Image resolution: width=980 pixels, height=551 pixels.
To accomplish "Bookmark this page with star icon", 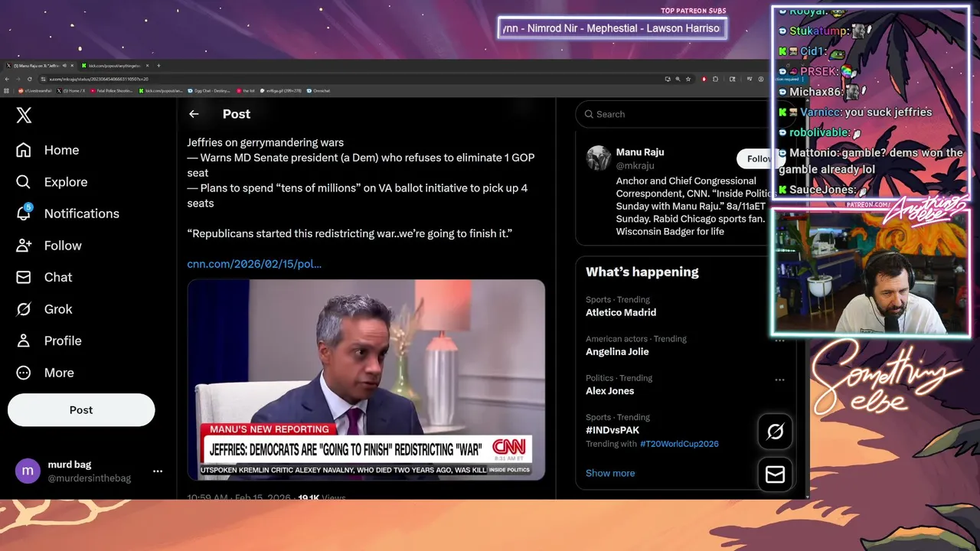I will tap(688, 79).
